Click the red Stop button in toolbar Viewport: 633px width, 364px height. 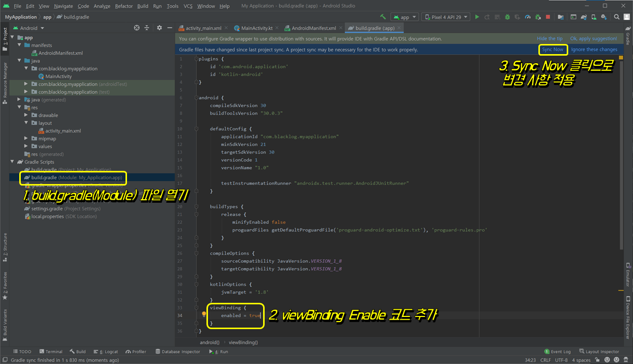tap(548, 17)
